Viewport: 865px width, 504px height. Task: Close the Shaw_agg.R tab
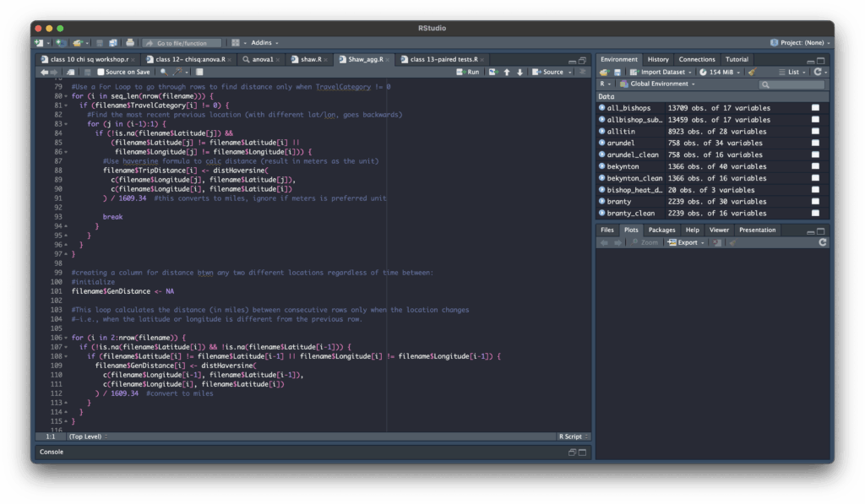(388, 60)
